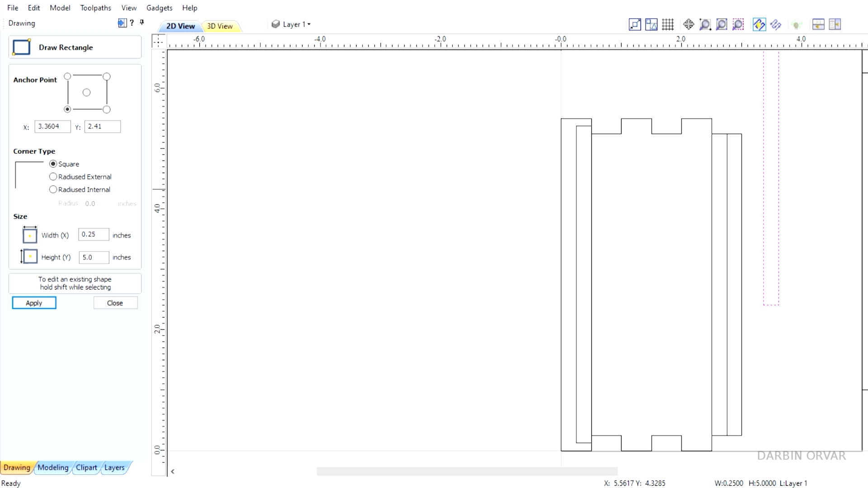Toggle the snapping tool in the toolbar
This screenshot has width=868, height=488.
click(759, 24)
